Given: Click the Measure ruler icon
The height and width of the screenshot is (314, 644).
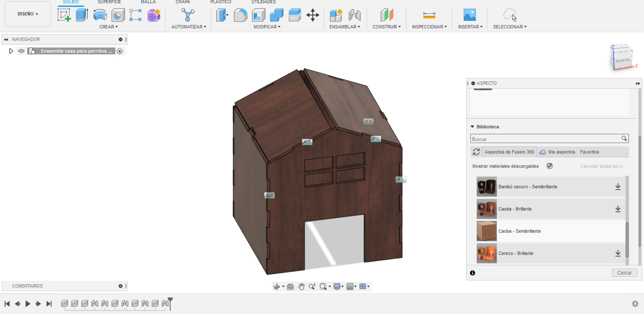Looking at the screenshot, I should pyautogui.click(x=429, y=15).
